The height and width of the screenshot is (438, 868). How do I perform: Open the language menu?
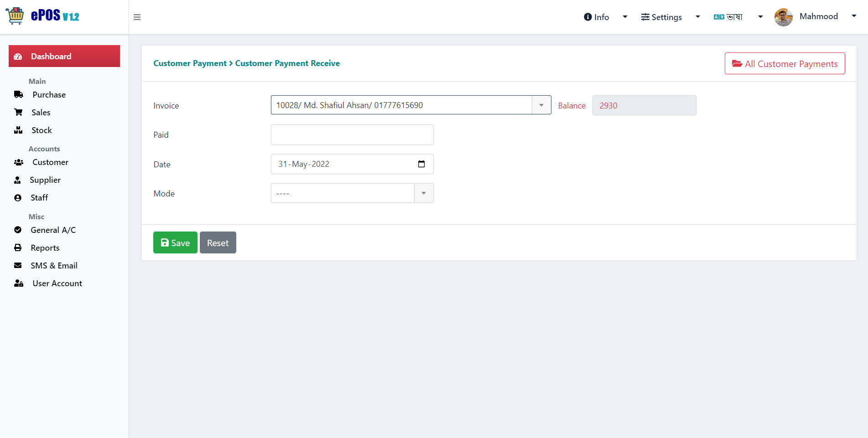coord(728,17)
